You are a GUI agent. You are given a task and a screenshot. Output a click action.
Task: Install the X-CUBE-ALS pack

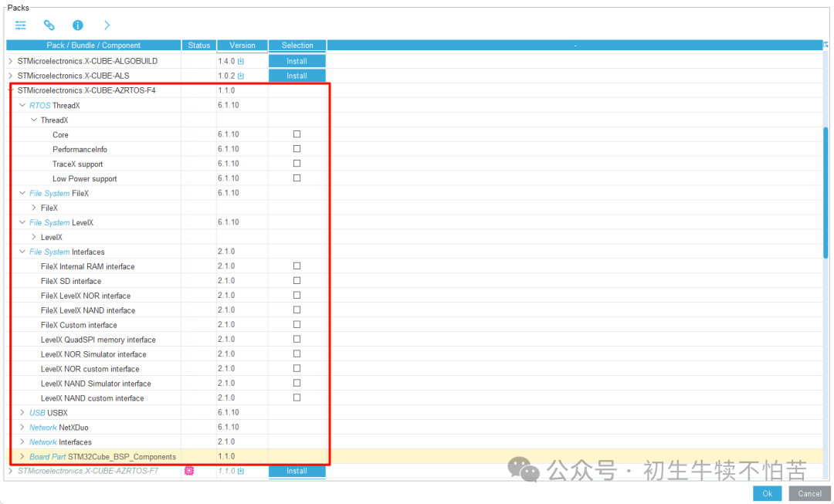pyautogui.click(x=297, y=76)
